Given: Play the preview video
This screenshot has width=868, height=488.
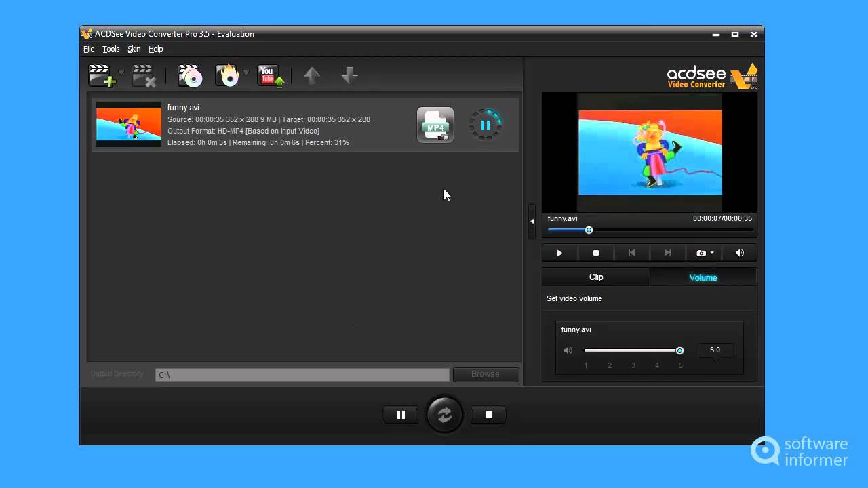Looking at the screenshot, I should pyautogui.click(x=559, y=253).
